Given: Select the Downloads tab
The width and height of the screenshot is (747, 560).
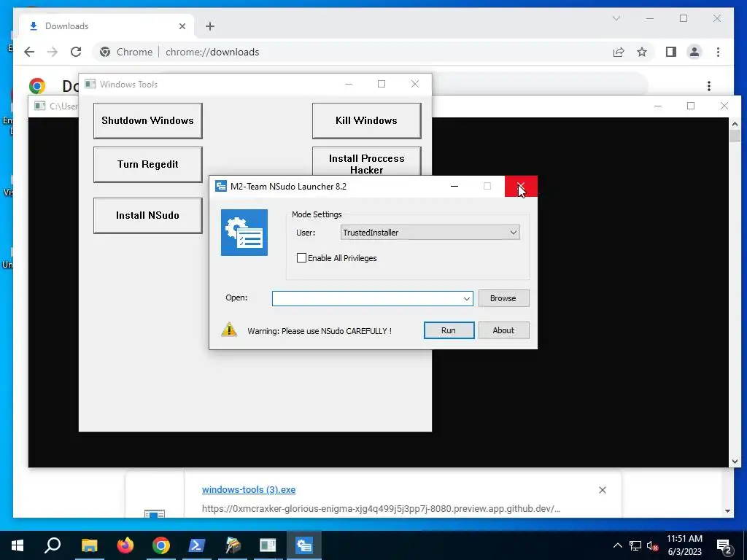Looking at the screenshot, I should tap(107, 26).
